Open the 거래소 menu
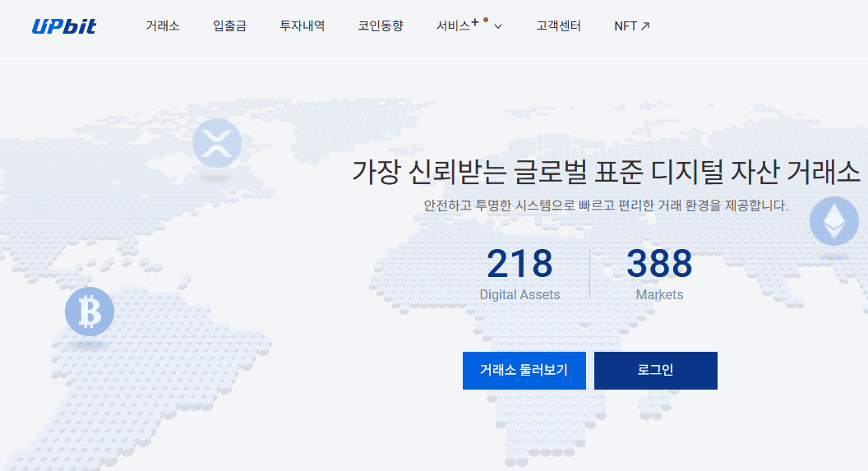868x471 pixels. coord(163,26)
